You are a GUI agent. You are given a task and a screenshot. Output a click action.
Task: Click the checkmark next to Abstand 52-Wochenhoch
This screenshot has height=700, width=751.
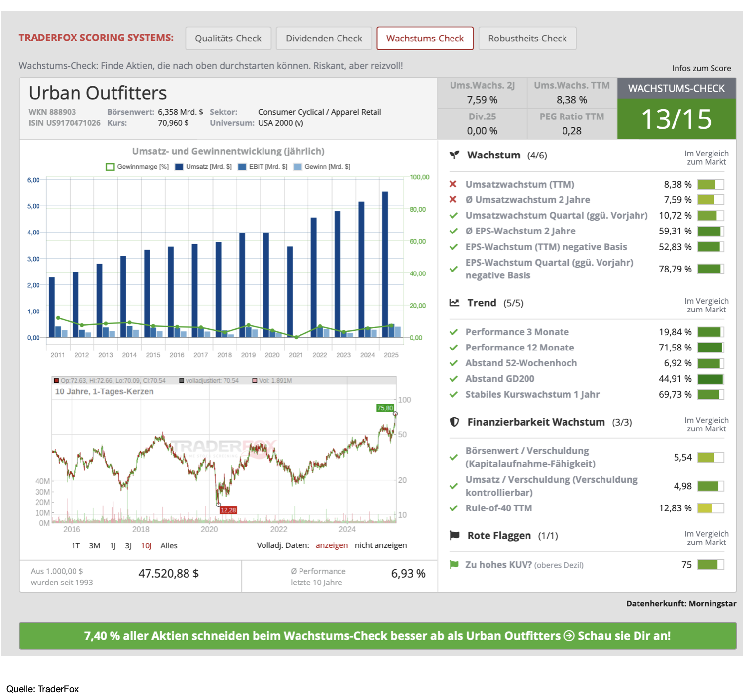(x=453, y=363)
